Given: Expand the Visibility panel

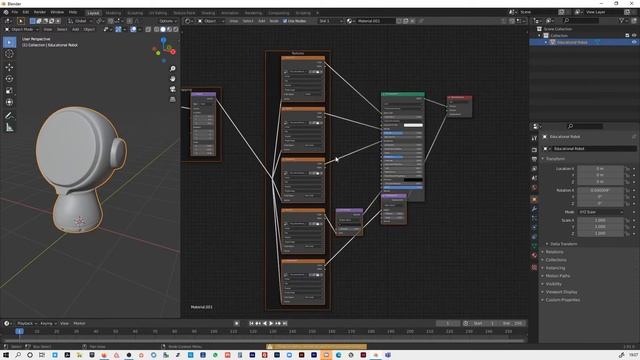Looking at the screenshot, I should [553, 284].
